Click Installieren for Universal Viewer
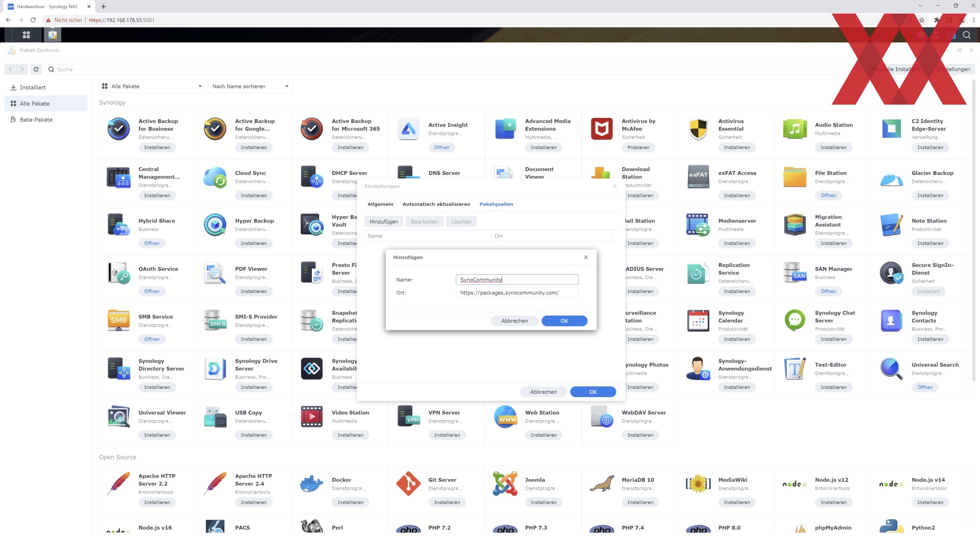The height and width of the screenshot is (537, 980). pyautogui.click(x=157, y=435)
